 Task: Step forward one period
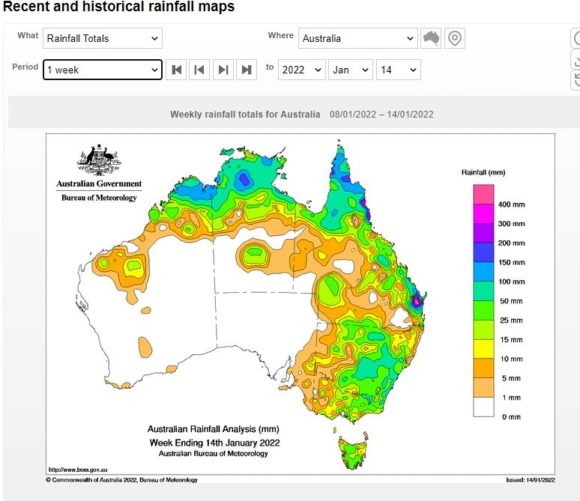223,70
